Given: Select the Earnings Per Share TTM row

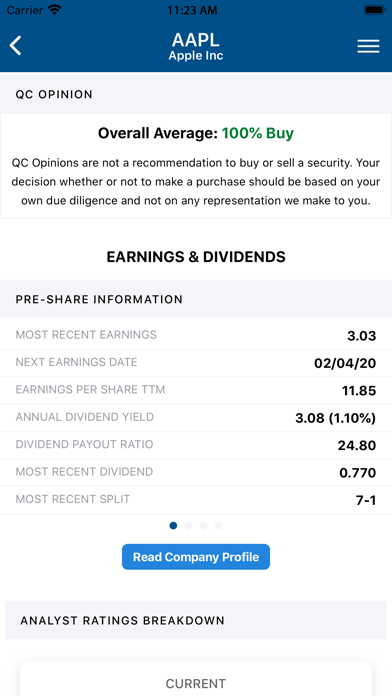Looking at the screenshot, I should pyautogui.click(x=196, y=391).
